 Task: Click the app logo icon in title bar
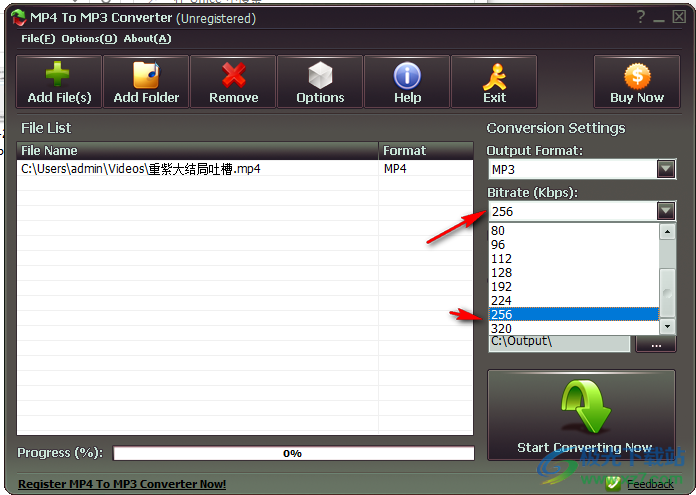[19, 17]
